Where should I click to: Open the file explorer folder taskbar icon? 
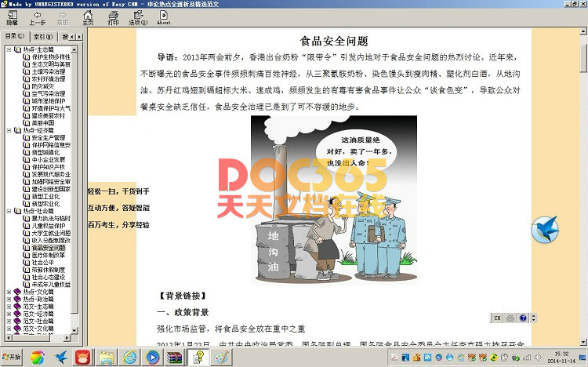point(107,358)
